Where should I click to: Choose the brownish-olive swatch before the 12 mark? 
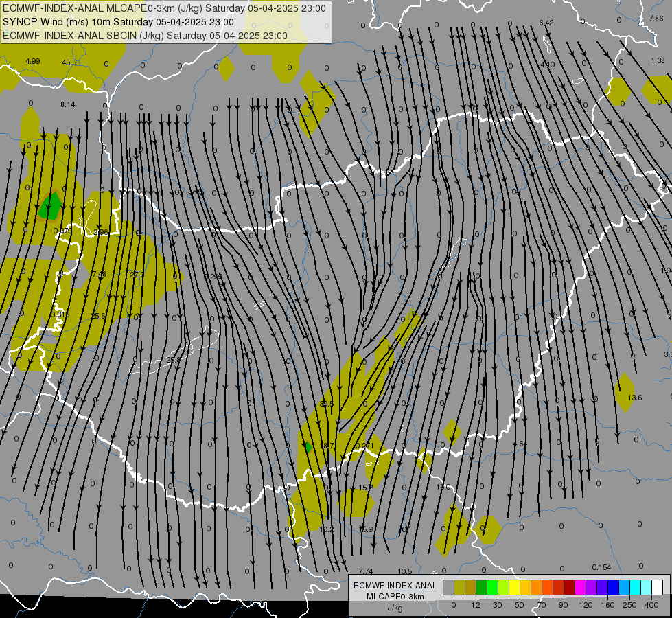point(471,587)
